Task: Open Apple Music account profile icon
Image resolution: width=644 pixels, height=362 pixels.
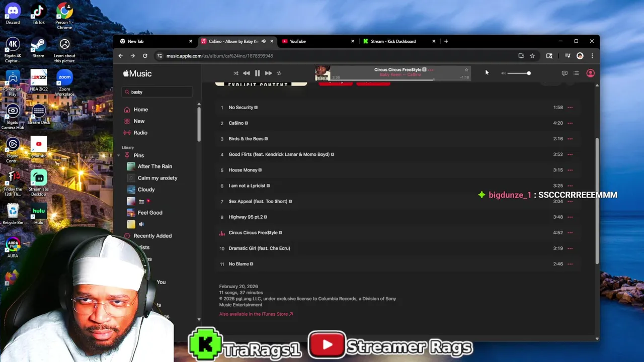Action: pos(590,73)
